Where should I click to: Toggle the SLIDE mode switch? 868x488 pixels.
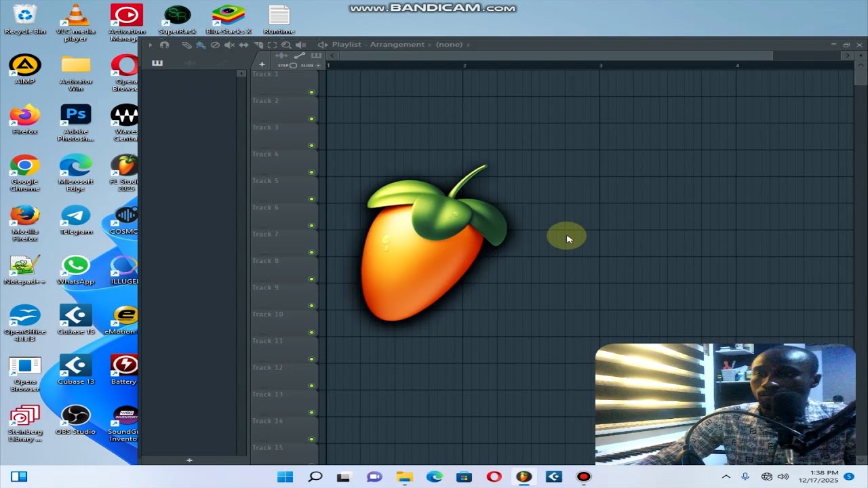pyautogui.click(x=310, y=66)
